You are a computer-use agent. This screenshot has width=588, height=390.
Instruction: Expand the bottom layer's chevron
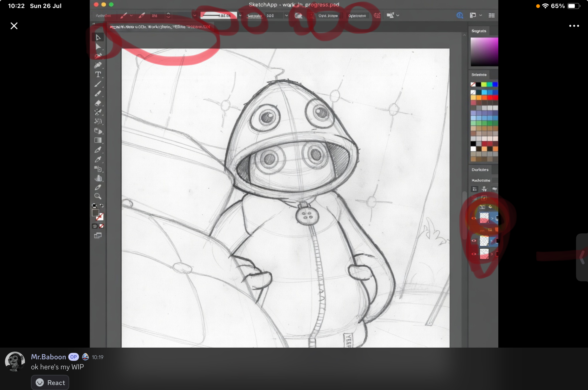(x=492, y=254)
